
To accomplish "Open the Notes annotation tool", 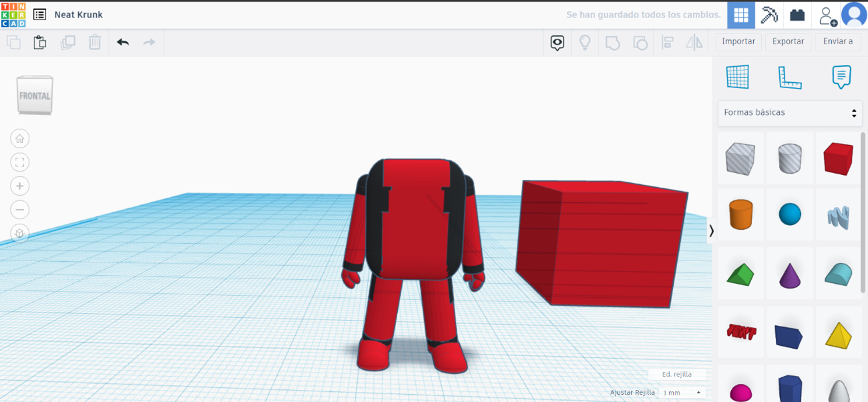I will (840, 76).
